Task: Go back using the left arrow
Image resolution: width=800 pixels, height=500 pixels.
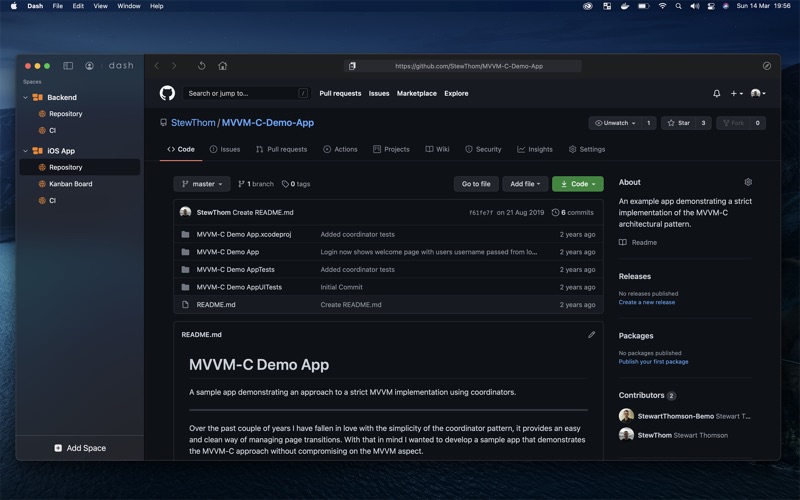Action: [157, 66]
